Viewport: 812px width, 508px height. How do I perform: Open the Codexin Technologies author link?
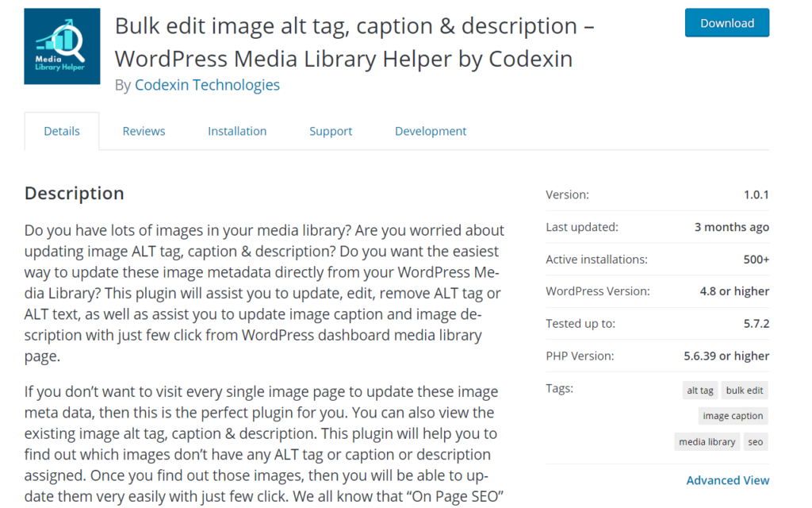(x=207, y=85)
